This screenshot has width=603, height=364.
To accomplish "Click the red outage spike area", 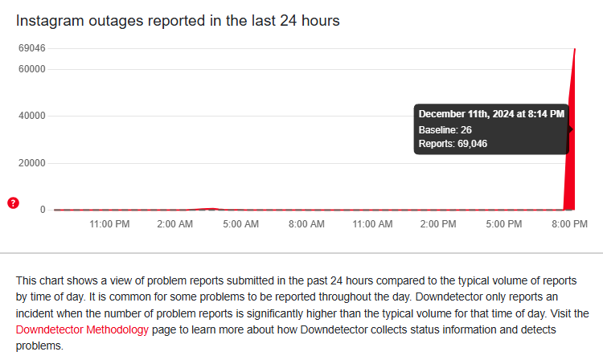I will click(570, 146).
